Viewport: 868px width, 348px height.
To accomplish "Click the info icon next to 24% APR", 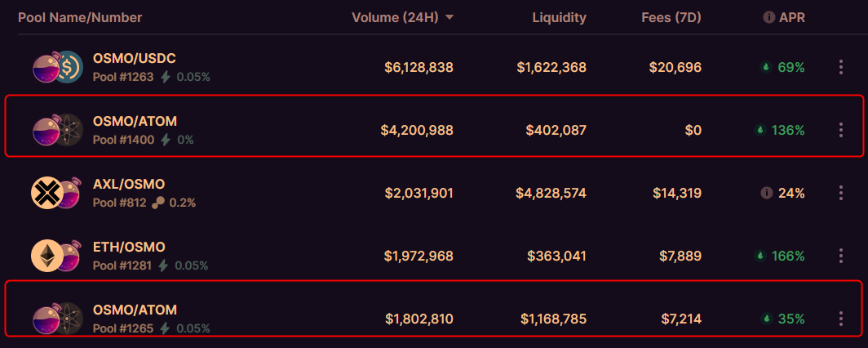I will click(766, 193).
